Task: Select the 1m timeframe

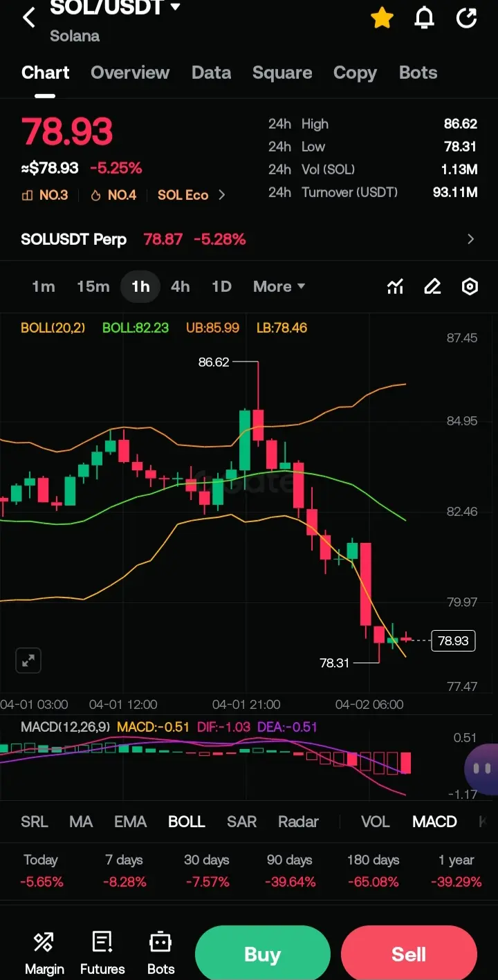Action: (x=43, y=286)
